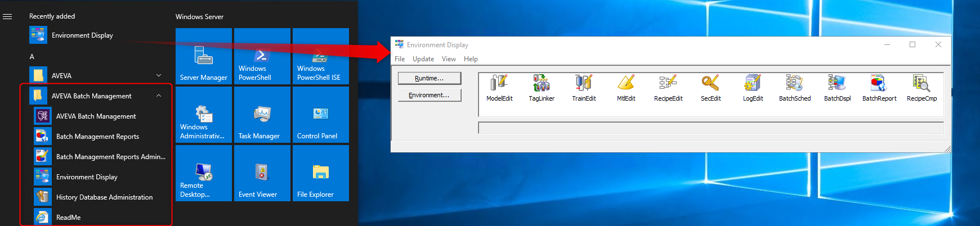The height and width of the screenshot is (226, 980).
Task: Click the Environment Display status bar field
Action: 710,128
